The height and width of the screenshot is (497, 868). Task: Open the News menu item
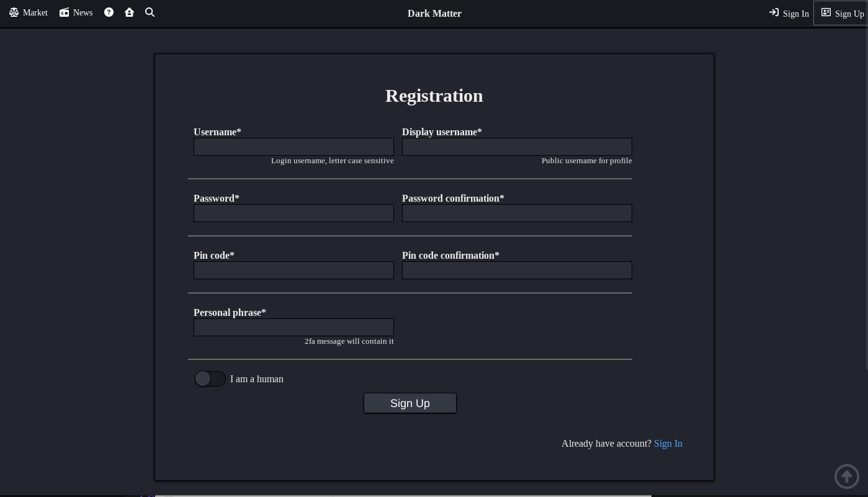coord(83,13)
